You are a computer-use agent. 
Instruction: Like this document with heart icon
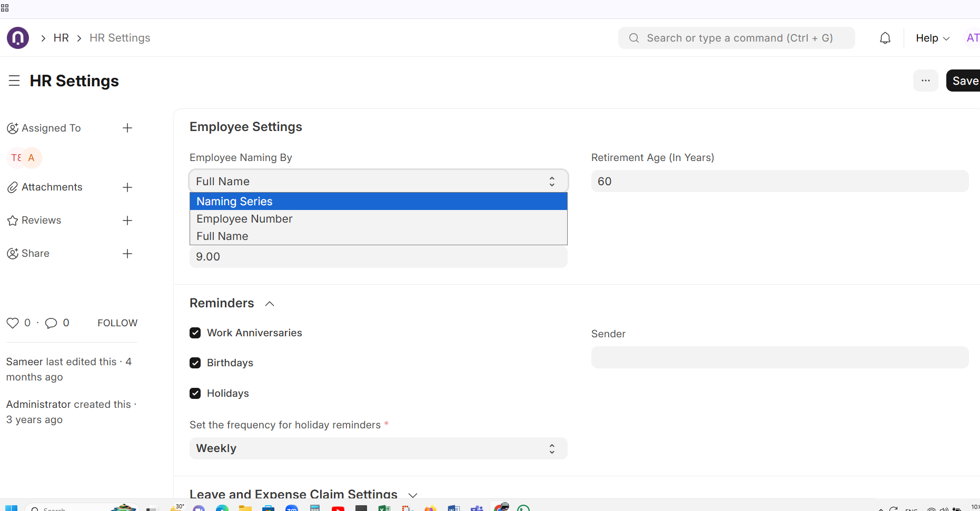tap(13, 323)
